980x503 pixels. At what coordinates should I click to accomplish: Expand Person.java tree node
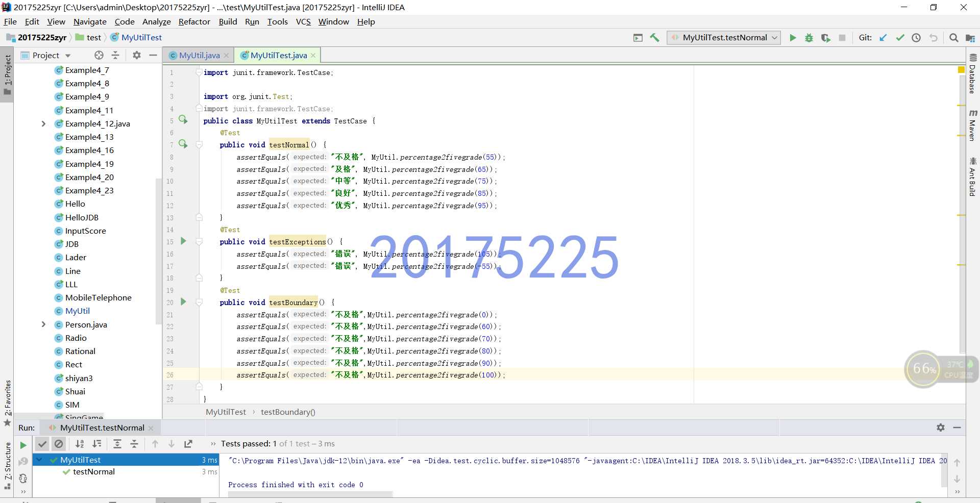coord(43,324)
